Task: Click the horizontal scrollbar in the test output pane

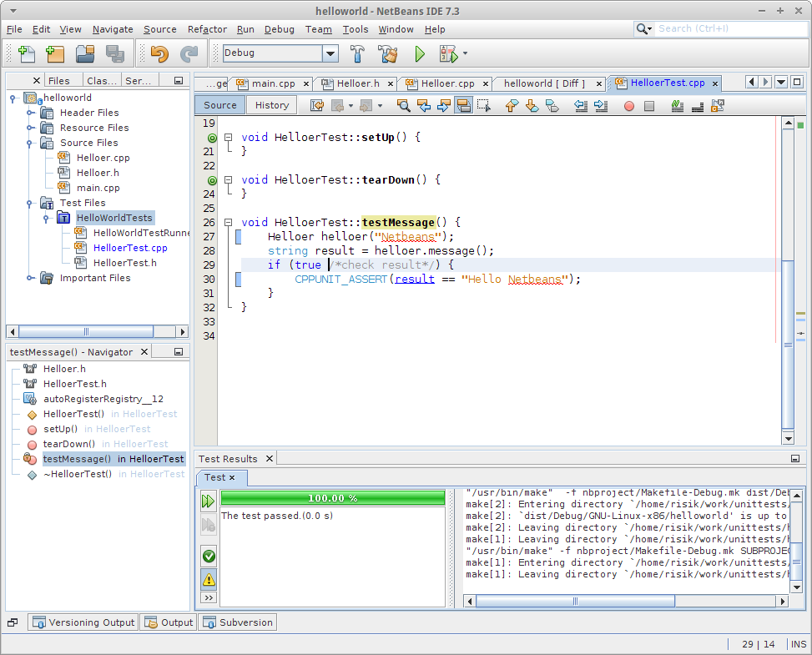Action: tap(576, 601)
